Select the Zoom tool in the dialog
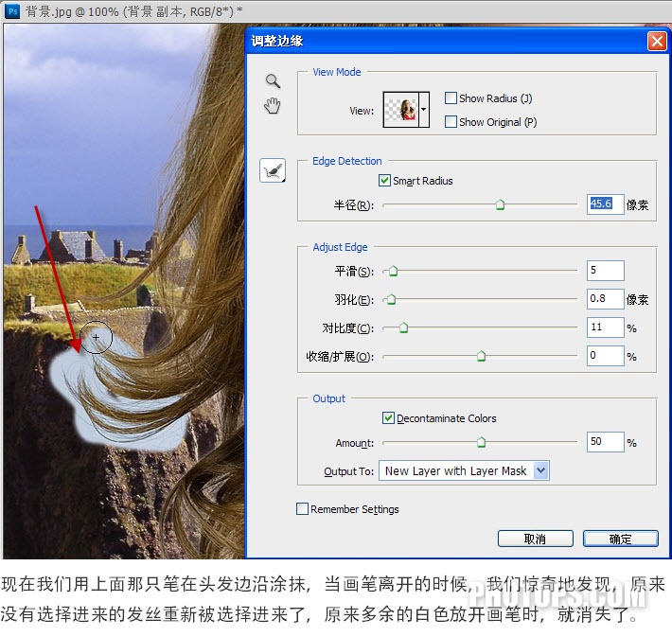Image resolution: width=672 pixels, height=637 pixels. pos(273,80)
